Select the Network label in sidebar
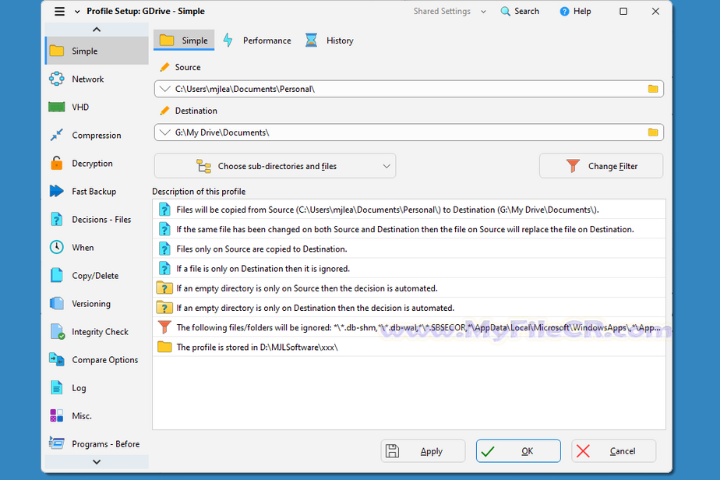The width and height of the screenshot is (720, 480). tap(88, 79)
